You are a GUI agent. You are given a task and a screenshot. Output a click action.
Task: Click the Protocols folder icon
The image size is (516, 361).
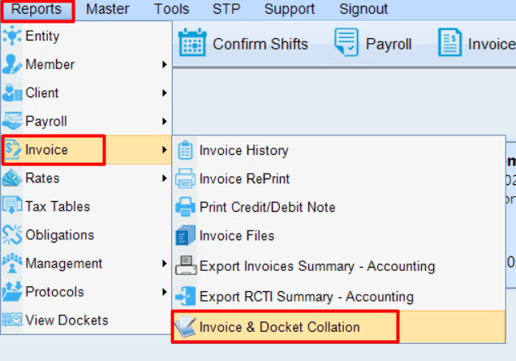click(12, 292)
